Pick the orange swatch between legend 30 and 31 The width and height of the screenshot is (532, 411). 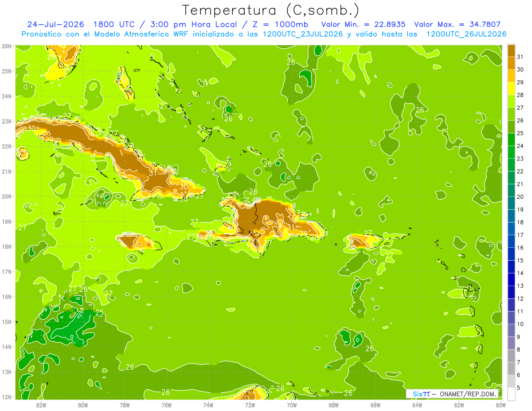pyautogui.click(x=511, y=63)
